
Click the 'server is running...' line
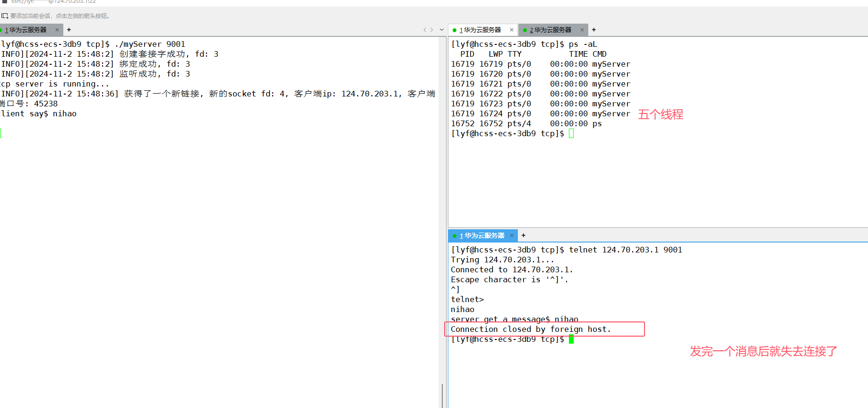[55, 84]
